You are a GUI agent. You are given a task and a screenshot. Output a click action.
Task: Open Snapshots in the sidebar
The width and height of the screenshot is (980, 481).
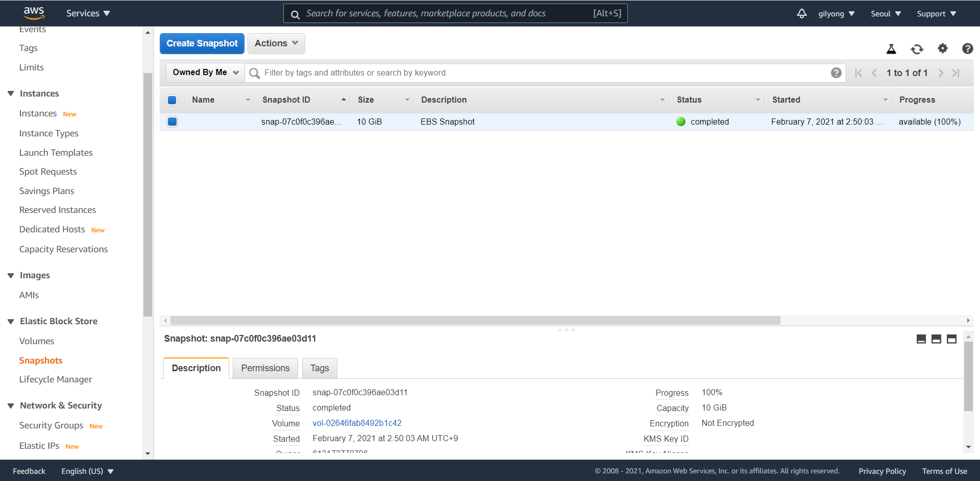41,360
